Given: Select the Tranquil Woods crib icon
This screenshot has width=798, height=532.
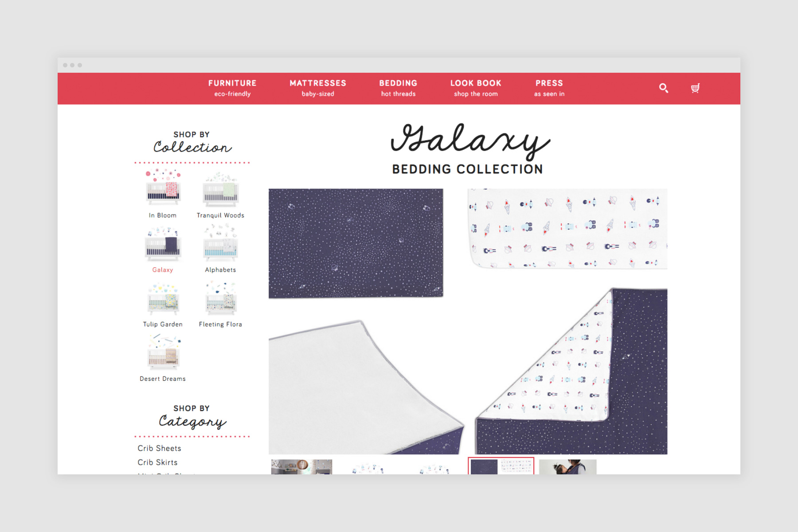Looking at the screenshot, I should (x=220, y=190).
